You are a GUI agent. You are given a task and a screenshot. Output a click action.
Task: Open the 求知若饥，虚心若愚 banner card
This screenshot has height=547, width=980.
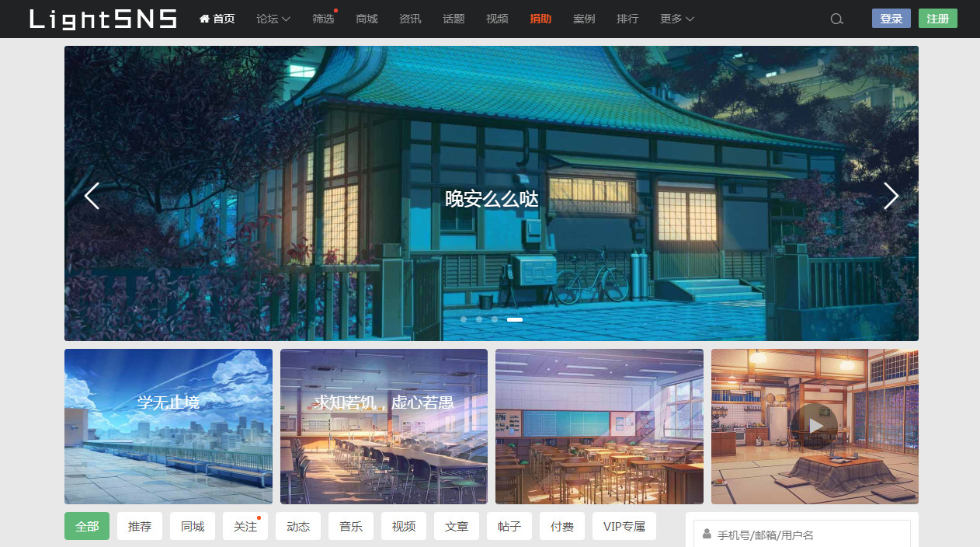click(x=384, y=427)
